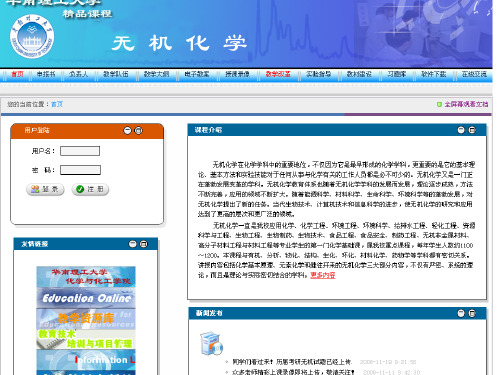This screenshot has height=375, width=500.
Task: Collapse the 友情链接 links panel
Action: pyautogui.click(x=133, y=244)
